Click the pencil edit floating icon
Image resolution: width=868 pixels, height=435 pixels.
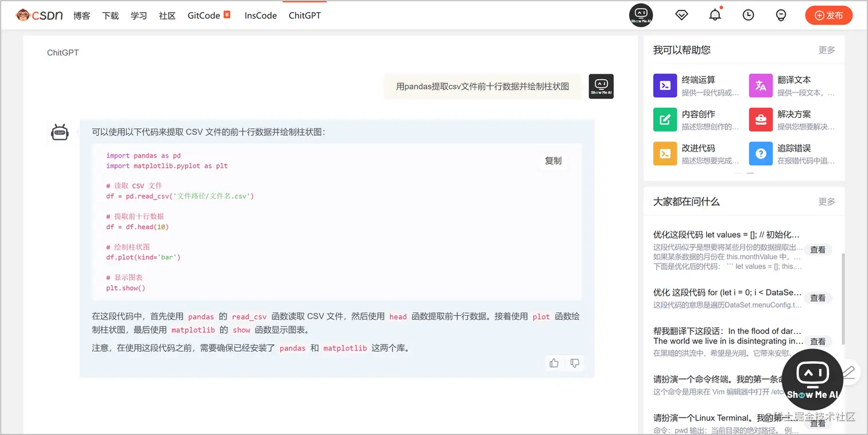[850, 372]
